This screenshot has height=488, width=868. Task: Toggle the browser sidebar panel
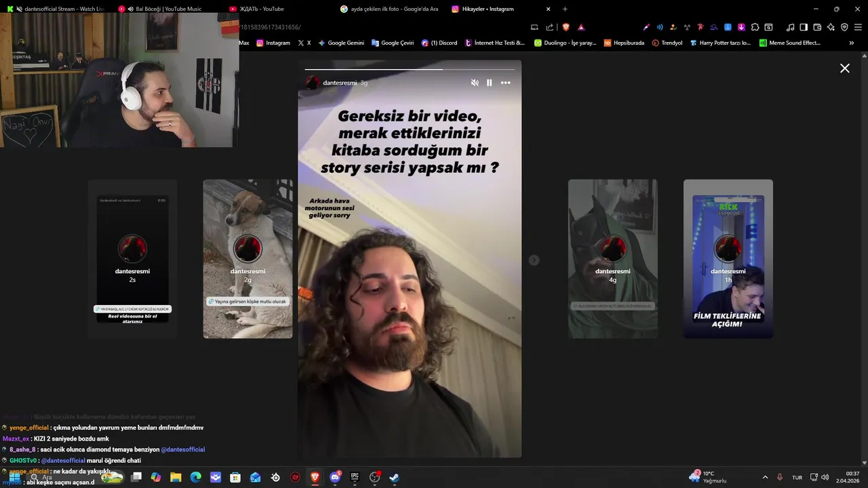[x=804, y=27]
